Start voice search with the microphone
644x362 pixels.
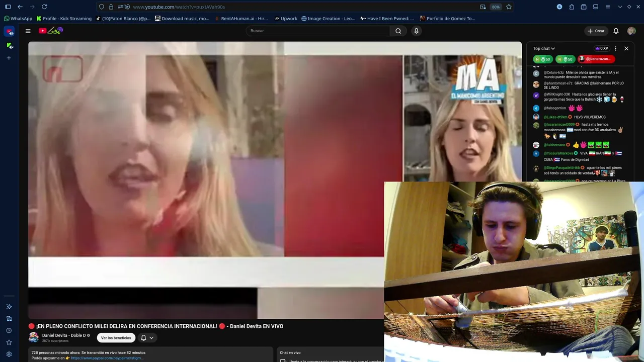(416, 31)
